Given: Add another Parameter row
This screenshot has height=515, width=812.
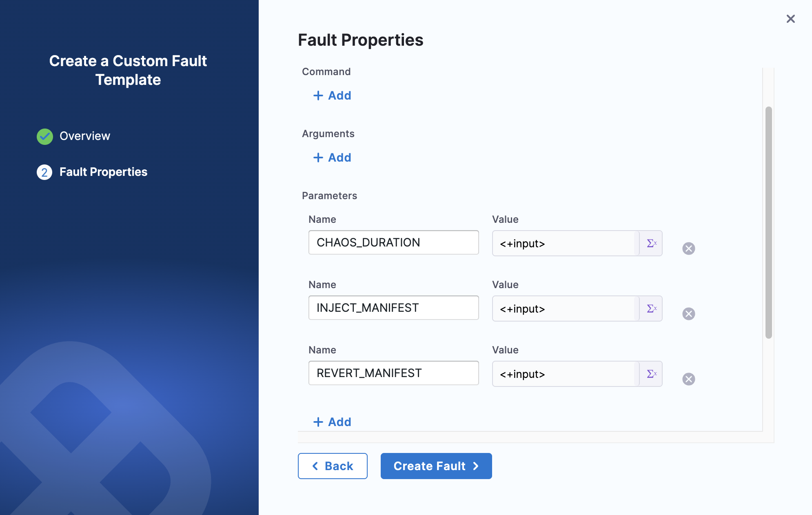Looking at the screenshot, I should coord(332,422).
